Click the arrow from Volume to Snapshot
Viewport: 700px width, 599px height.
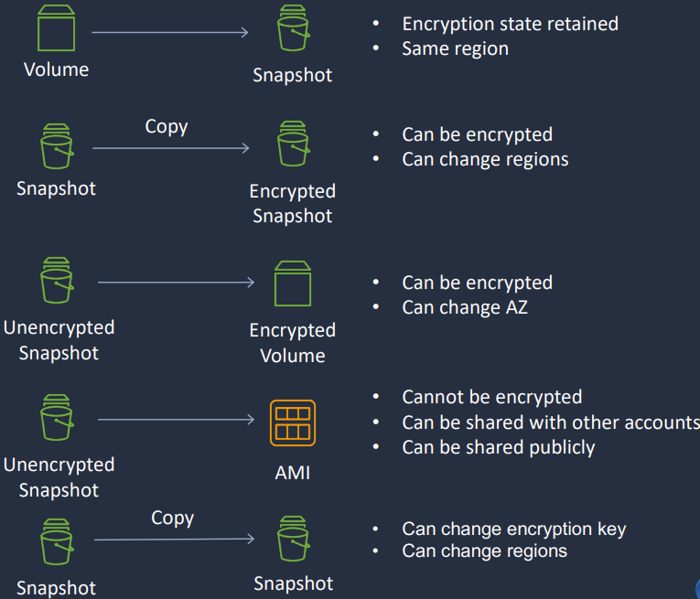pos(169,33)
